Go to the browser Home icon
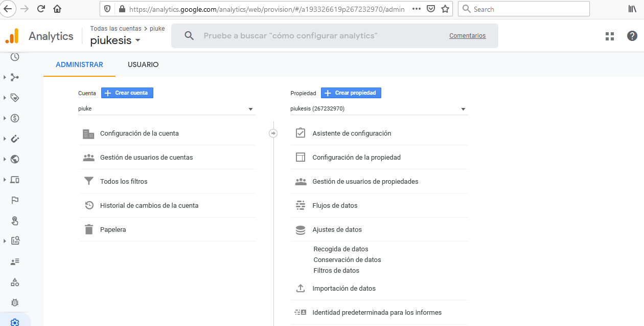The width and height of the screenshot is (644, 326). click(57, 9)
